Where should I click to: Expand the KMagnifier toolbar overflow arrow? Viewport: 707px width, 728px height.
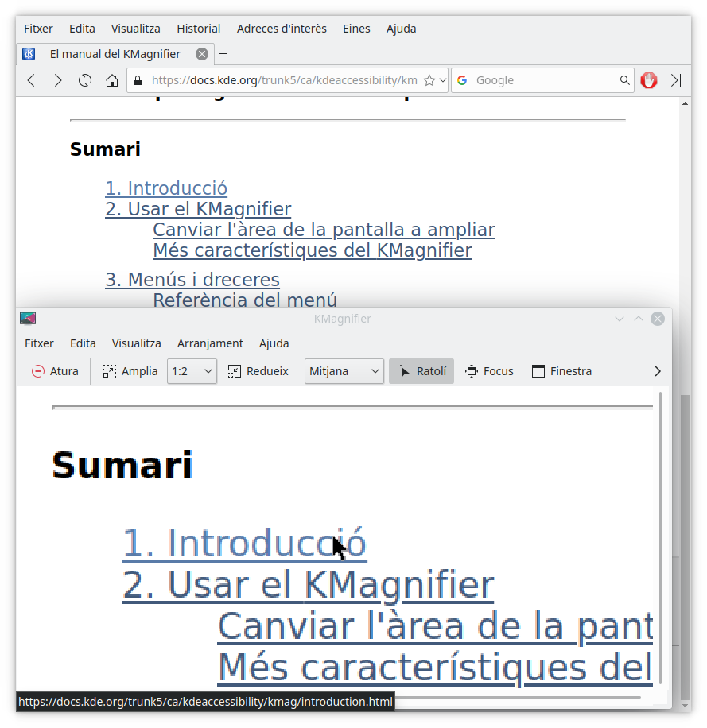click(657, 371)
